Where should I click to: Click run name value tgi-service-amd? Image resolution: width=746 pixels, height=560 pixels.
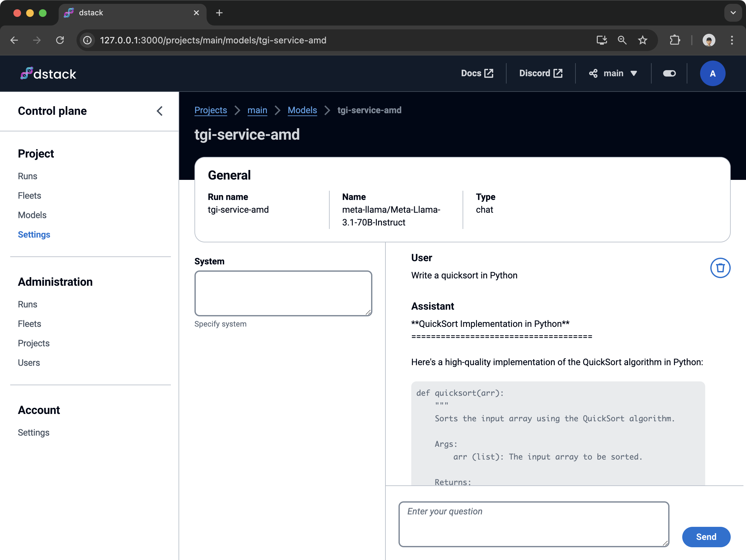coord(238,210)
